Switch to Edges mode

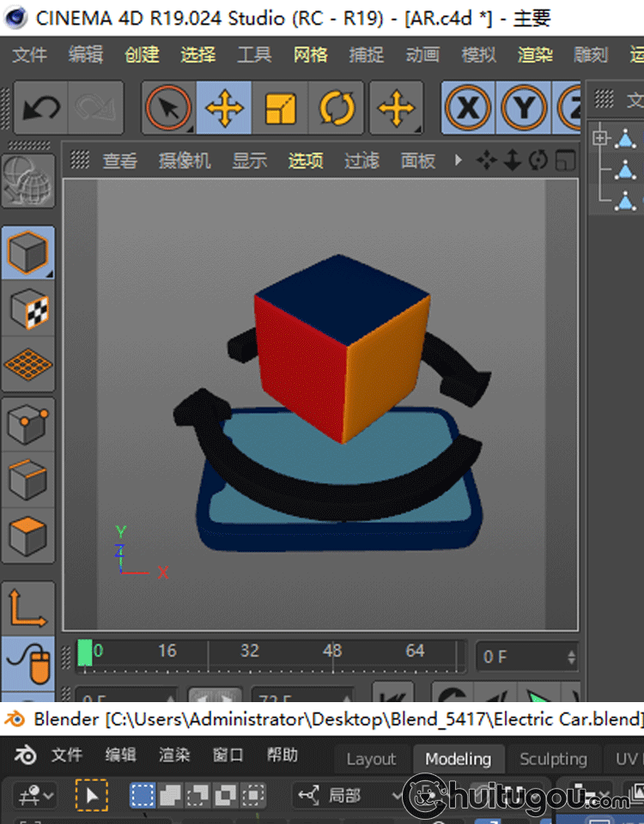(28, 480)
